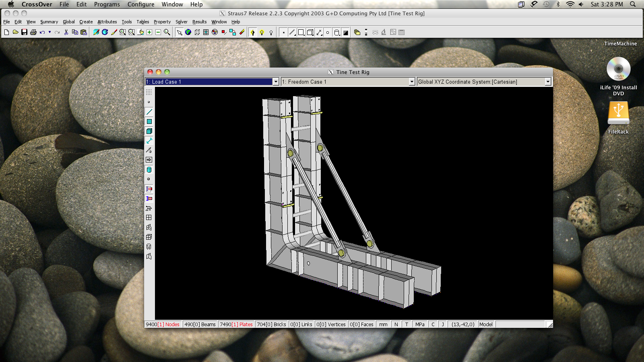The height and width of the screenshot is (362, 644).
Task: Toggle the first light bulb display option
Action: coord(252,32)
